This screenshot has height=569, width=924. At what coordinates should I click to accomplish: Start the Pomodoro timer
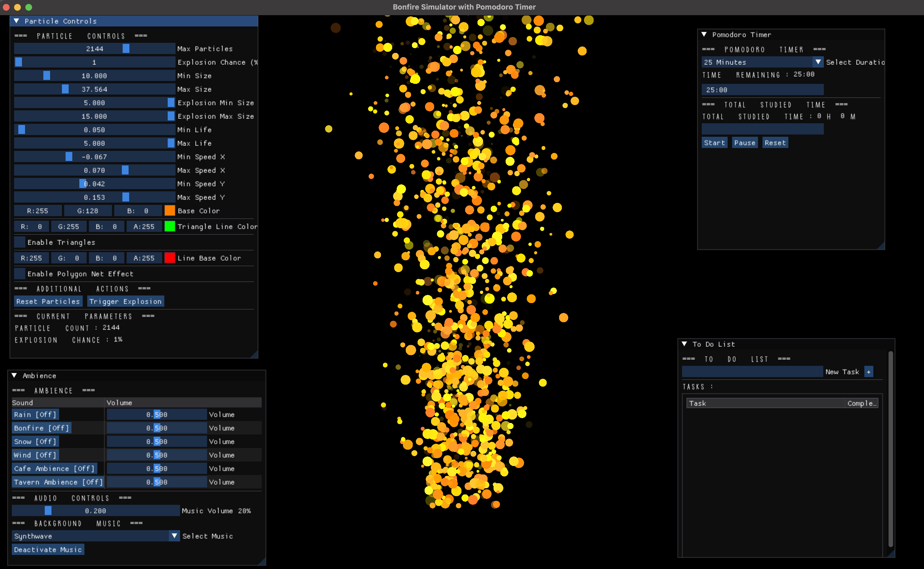[714, 143]
